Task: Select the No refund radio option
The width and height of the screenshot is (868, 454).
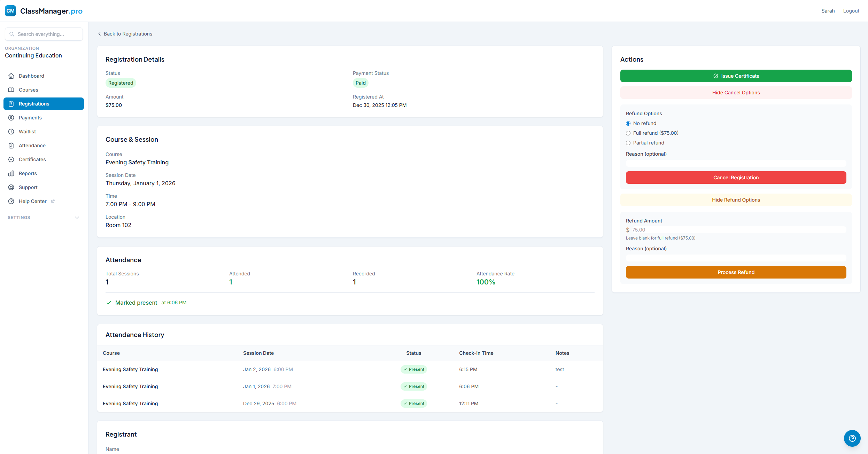Action: click(628, 123)
